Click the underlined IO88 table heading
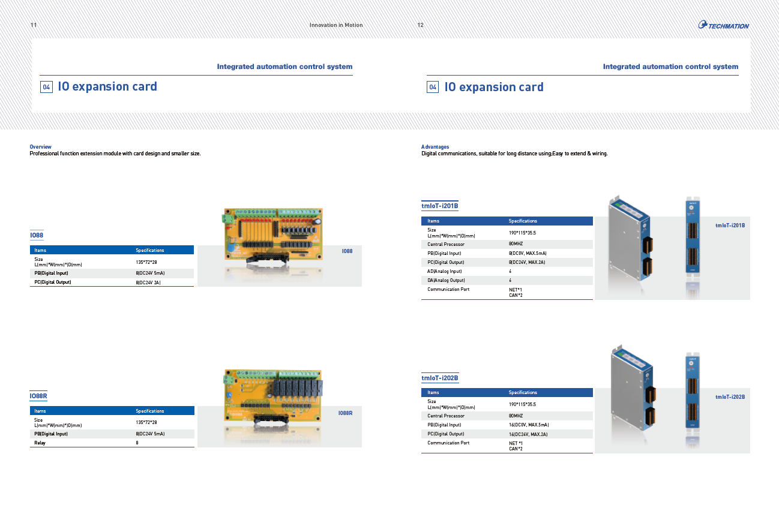 click(37, 236)
